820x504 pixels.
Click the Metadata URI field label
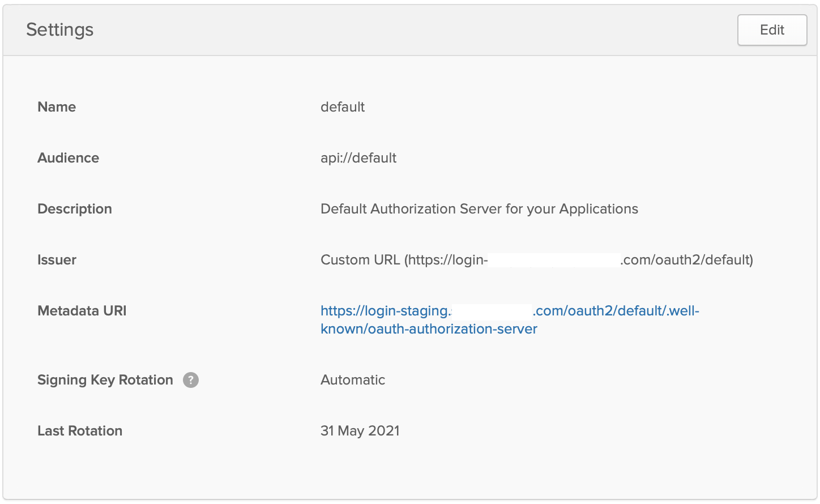pyautogui.click(x=82, y=311)
